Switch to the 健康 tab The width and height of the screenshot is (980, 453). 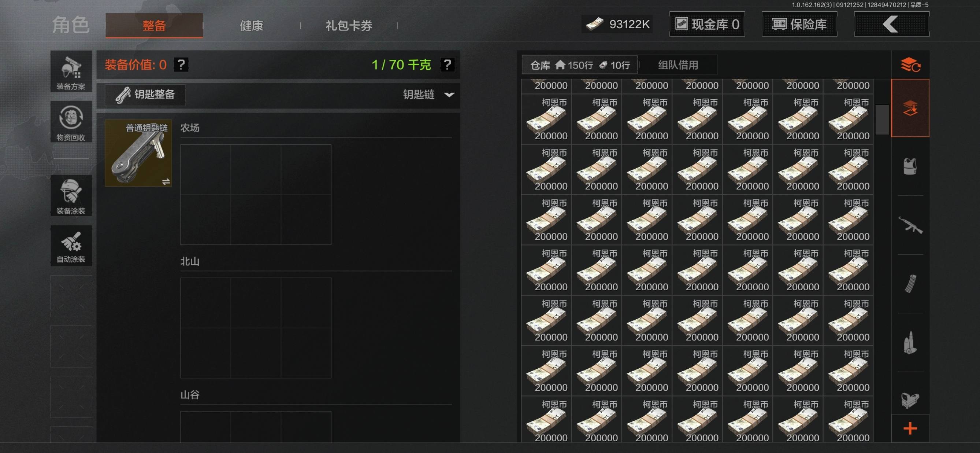pyautogui.click(x=252, y=26)
